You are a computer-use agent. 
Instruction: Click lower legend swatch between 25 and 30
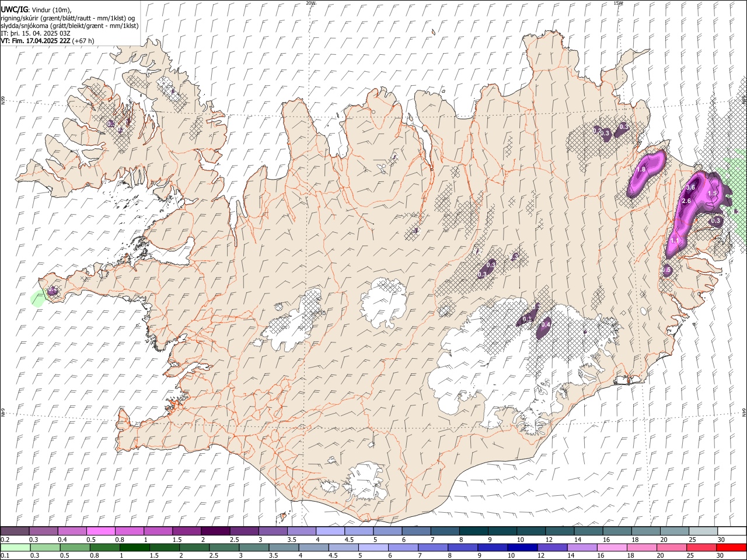tap(701, 547)
